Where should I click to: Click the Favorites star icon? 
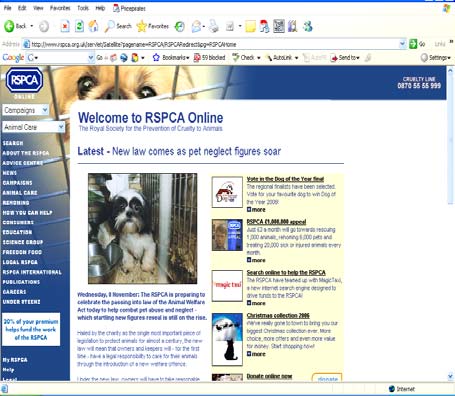pyautogui.click(x=142, y=26)
